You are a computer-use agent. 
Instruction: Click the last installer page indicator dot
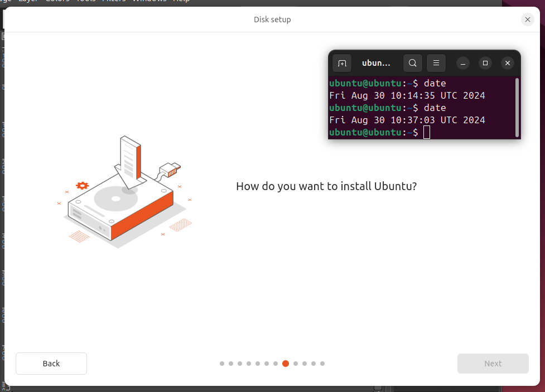tap(322, 364)
